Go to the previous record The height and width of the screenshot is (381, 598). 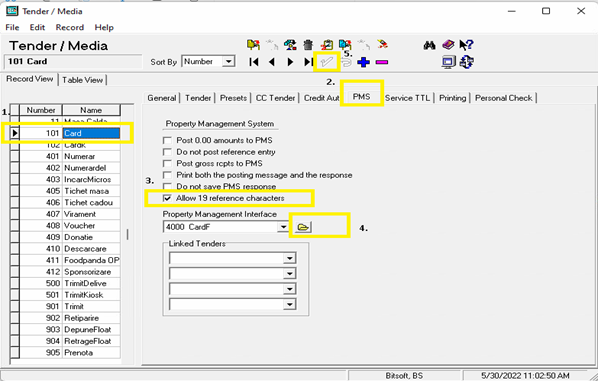[272, 62]
